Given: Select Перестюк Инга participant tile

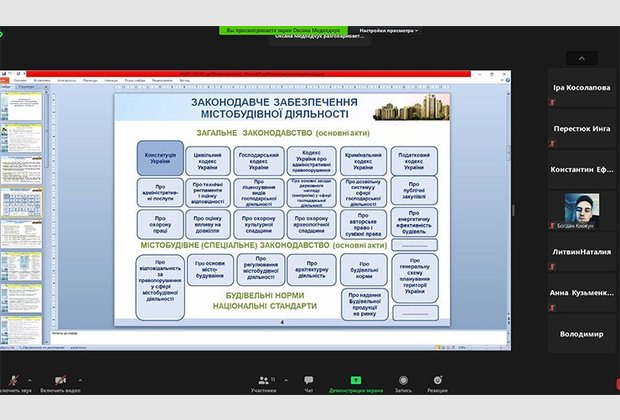Looking at the screenshot, I should point(584,129).
